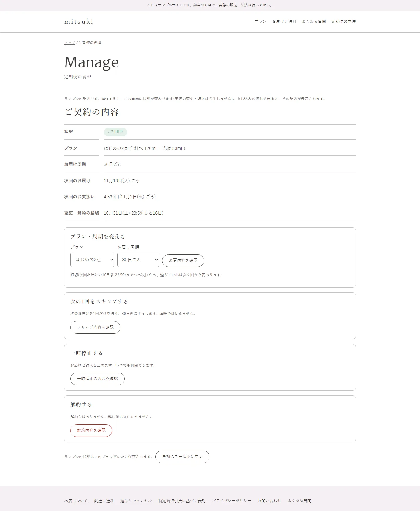Screen dimensions: 420x511
Task: Open the お届け周期 dropdown showing 30日ごと
Action: [138, 260]
